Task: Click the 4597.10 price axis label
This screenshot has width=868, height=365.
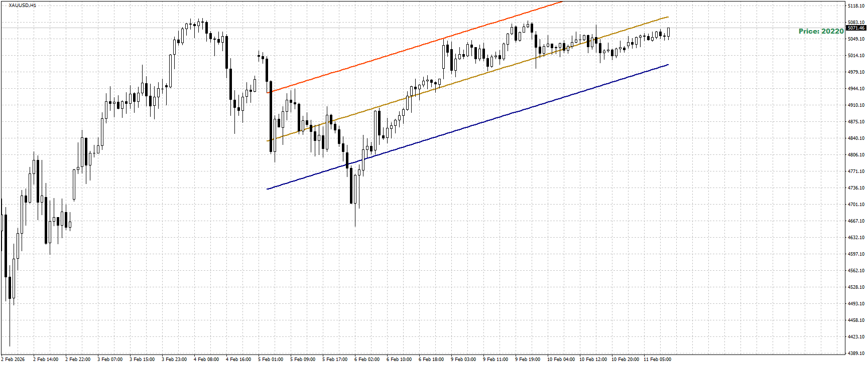Action: point(855,254)
